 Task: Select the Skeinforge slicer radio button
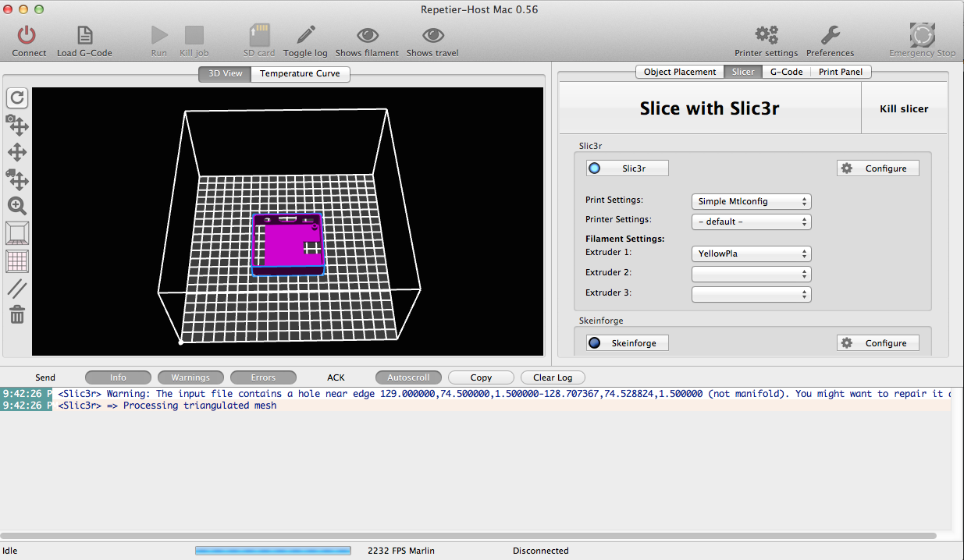point(628,343)
